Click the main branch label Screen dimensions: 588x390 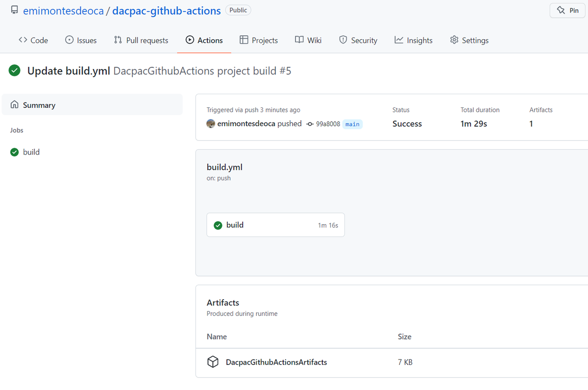(x=352, y=124)
